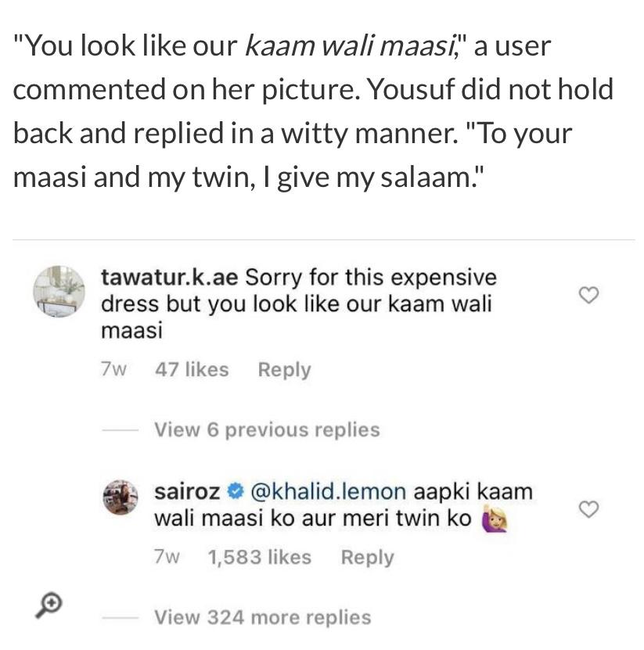The image size is (644, 650).
Task: Reply to the tawatur.k.ae comment
Action: tap(285, 370)
